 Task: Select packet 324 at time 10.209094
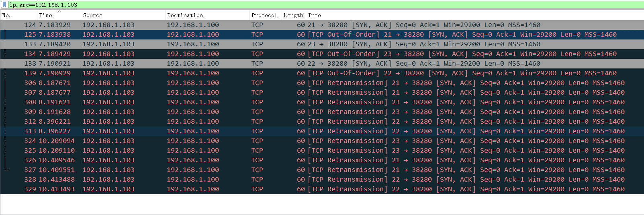322,141
